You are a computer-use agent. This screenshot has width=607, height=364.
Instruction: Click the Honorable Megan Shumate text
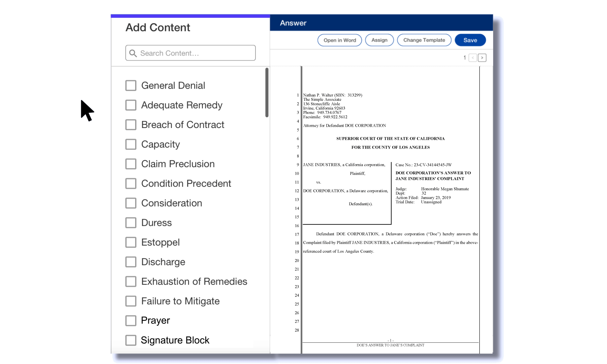coord(445,189)
